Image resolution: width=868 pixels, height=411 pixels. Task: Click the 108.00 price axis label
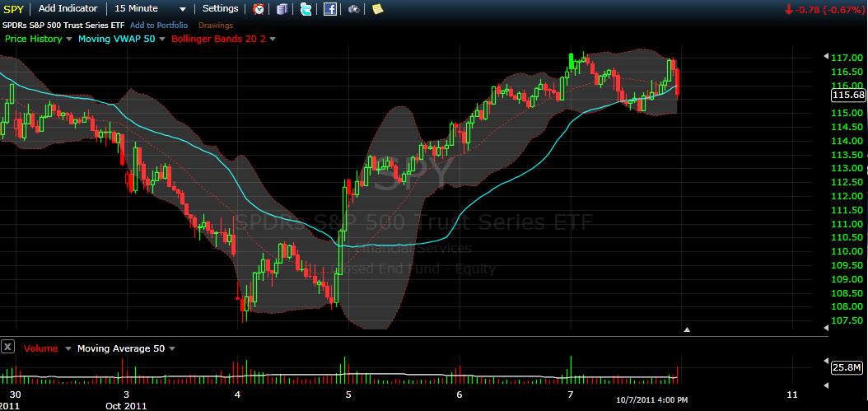tap(847, 307)
